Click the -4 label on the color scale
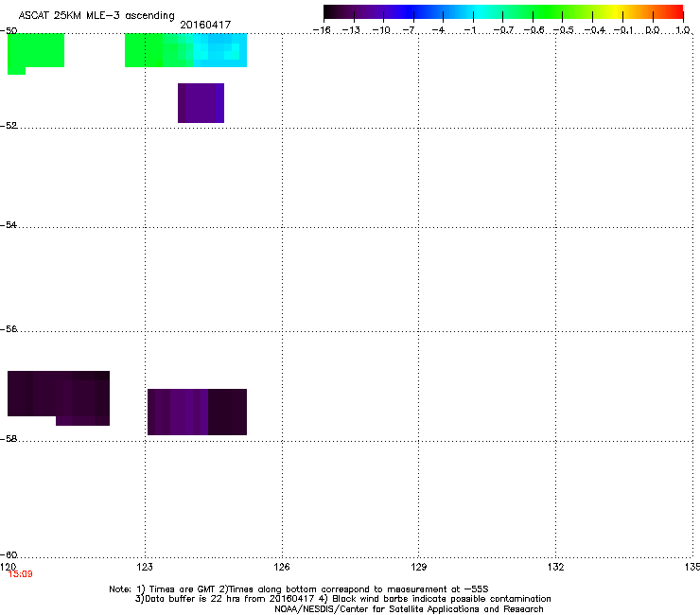 coord(438,30)
